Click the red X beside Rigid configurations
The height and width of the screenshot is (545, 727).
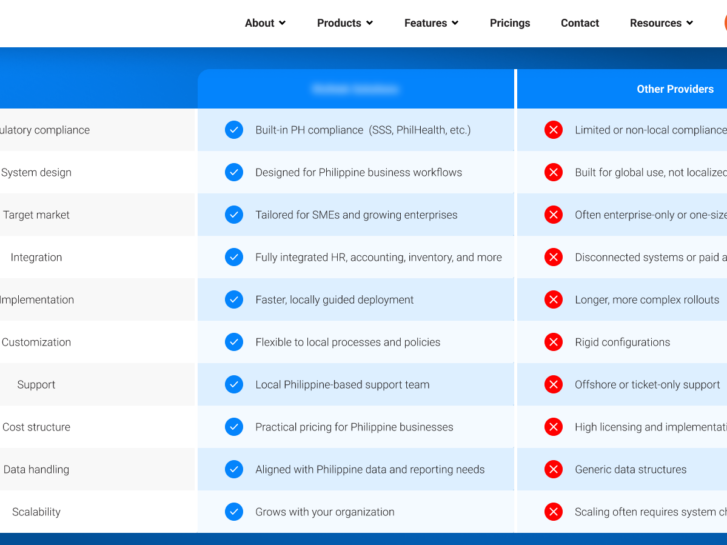click(553, 342)
